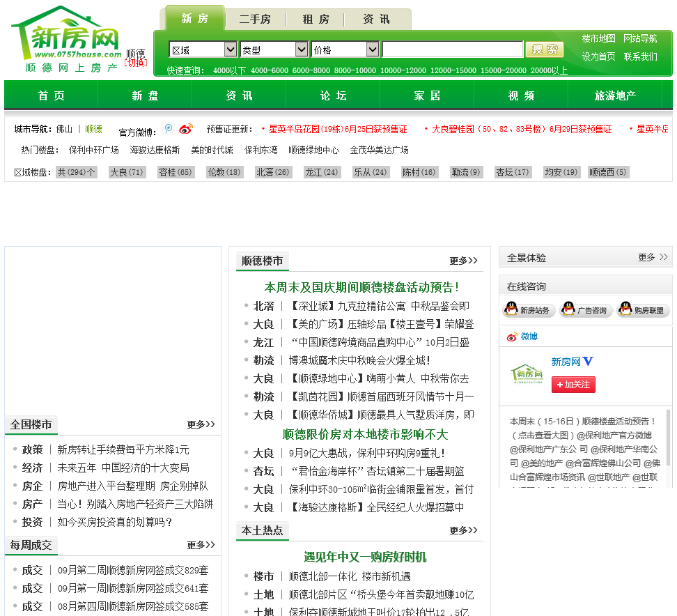Open the 星英半岛花园(19栋) pre-sale notice
677x616 pixels.
[x=338, y=129]
